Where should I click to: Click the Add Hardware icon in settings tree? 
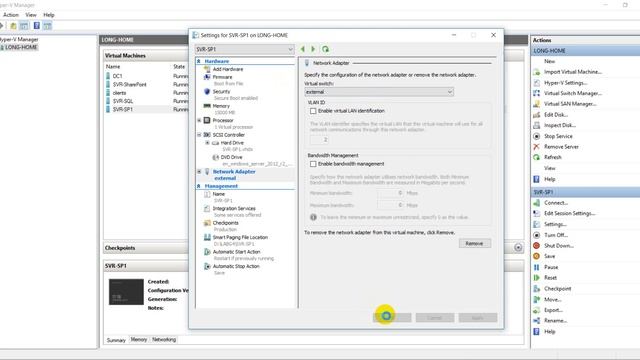[x=207, y=69]
